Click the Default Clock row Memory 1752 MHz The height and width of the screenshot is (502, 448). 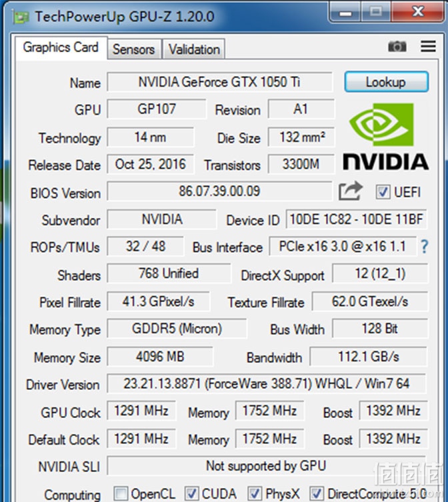tap(269, 439)
